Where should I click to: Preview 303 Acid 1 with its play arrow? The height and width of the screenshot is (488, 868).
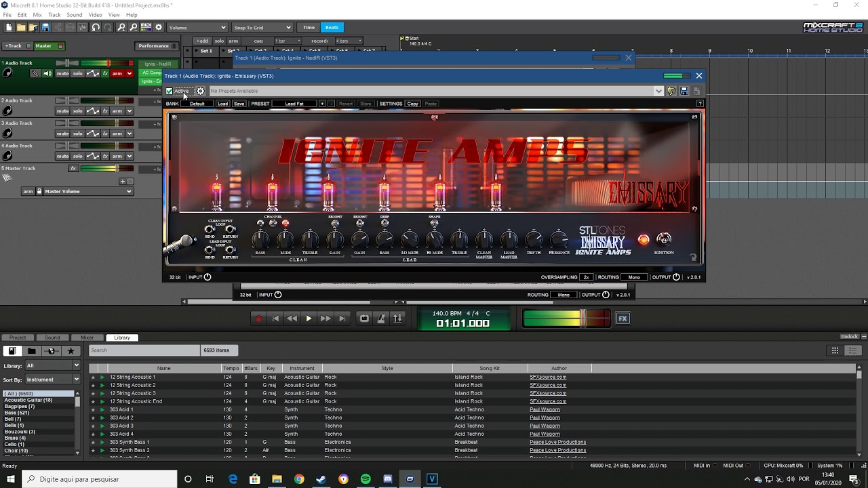coord(102,409)
